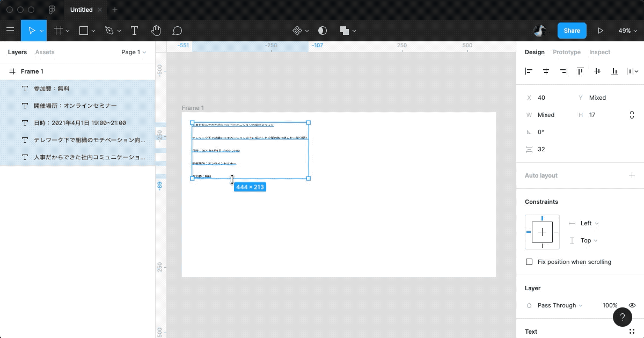Select the Pen tool
644x338 pixels.
[x=109, y=31]
